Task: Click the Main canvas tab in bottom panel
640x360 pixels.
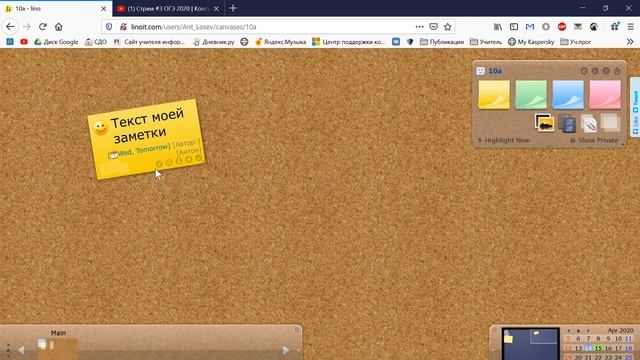Action: coord(58,333)
